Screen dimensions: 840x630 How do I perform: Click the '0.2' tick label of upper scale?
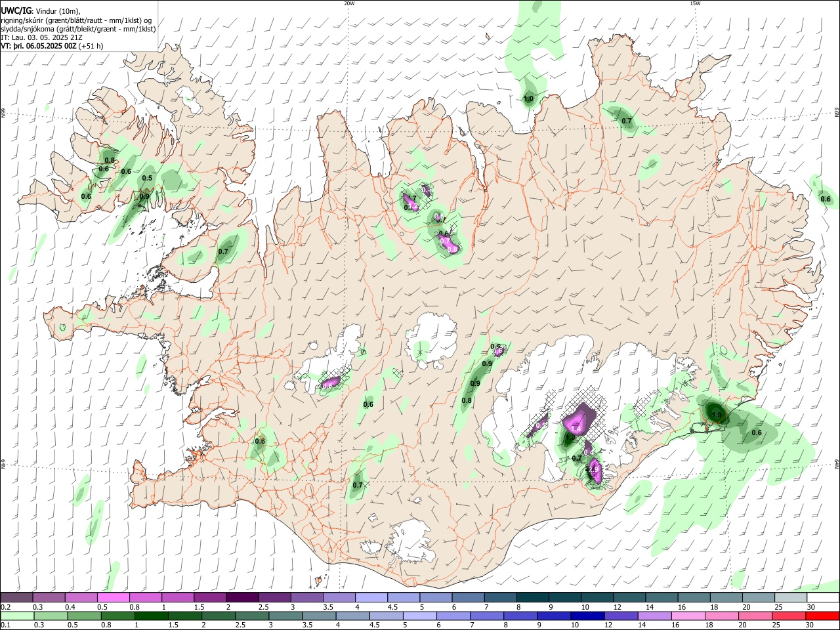point(6,607)
